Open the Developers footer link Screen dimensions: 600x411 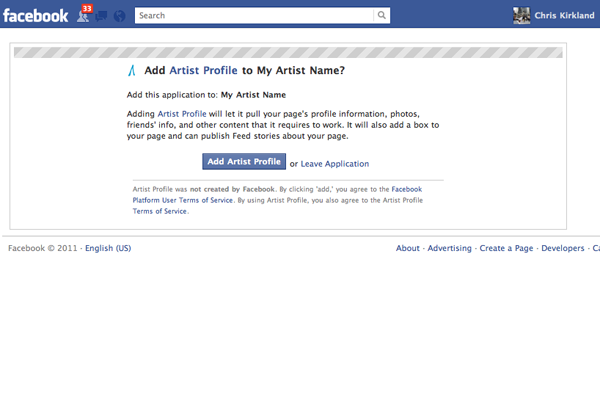(562, 248)
